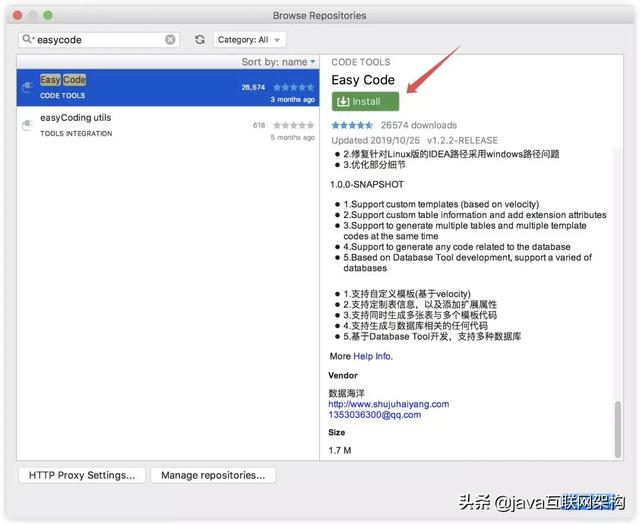Image resolution: width=640 pixels, height=525 pixels.
Task: Open the Sort by: name dropdown
Action: click(278, 62)
